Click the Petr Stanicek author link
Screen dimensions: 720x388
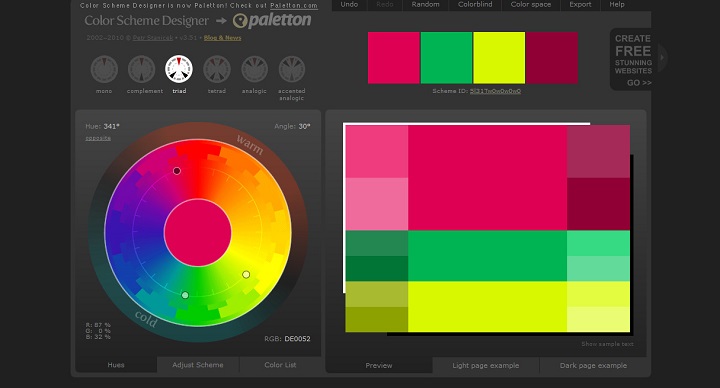pos(153,38)
